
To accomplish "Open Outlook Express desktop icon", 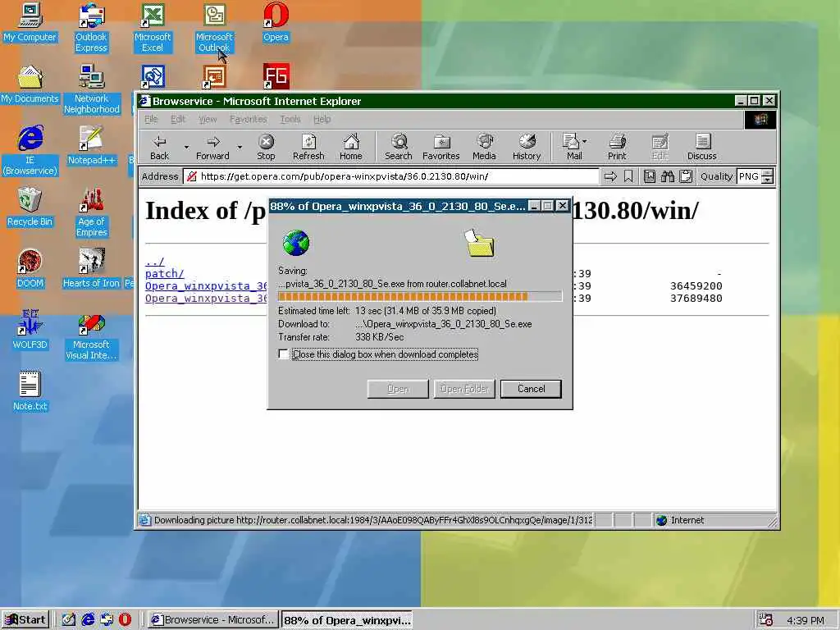I will pos(91,28).
